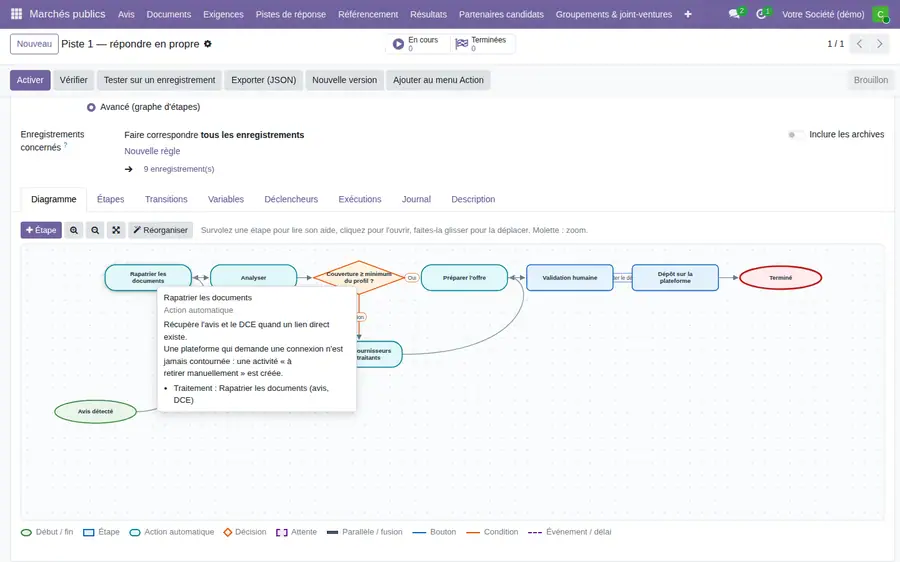Select the 'Rapatrier les documents' diagram node
Viewport: 900px width, 562px height.
pos(148,276)
